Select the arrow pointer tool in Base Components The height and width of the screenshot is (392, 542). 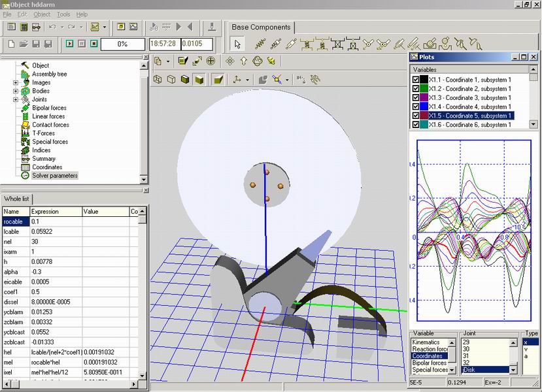pyautogui.click(x=237, y=44)
